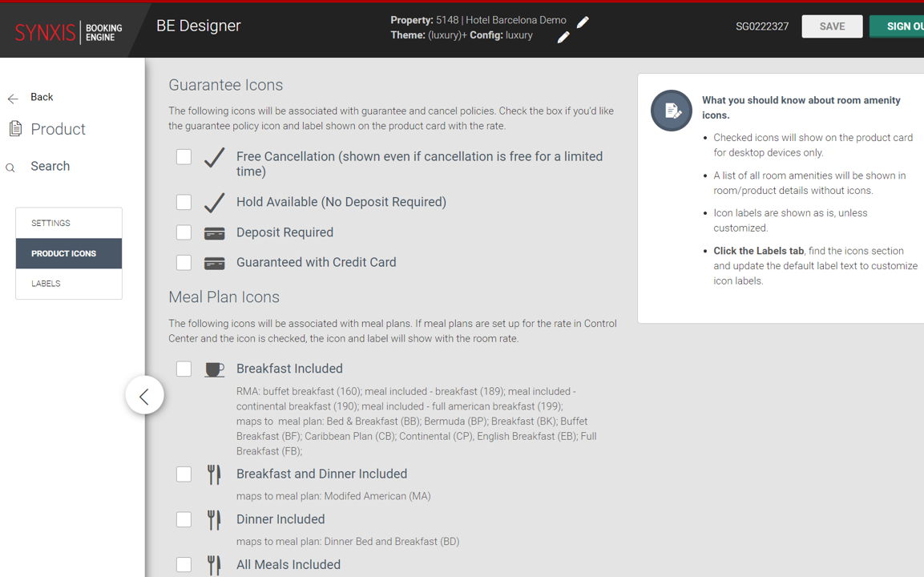924x577 pixels.
Task: Open Search from the sidebar
Action: [x=50, y=166]
